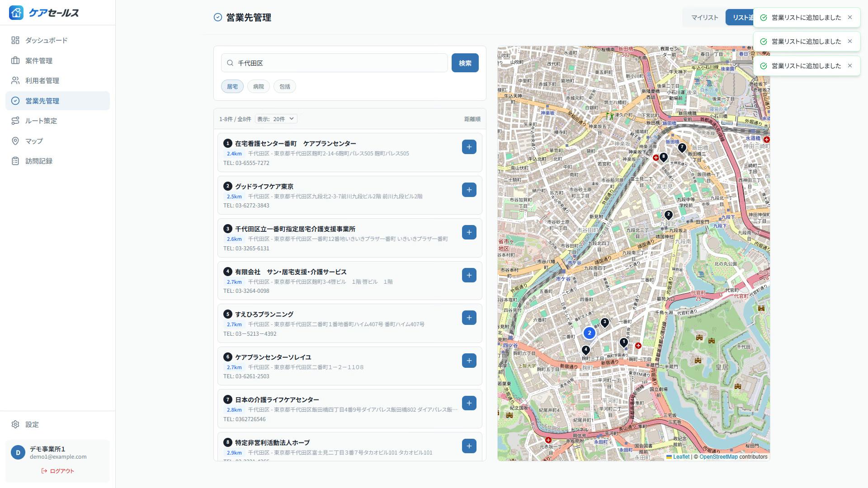Add ケアプランセンターソレイユ with plus button

click(x=469, y=361)
